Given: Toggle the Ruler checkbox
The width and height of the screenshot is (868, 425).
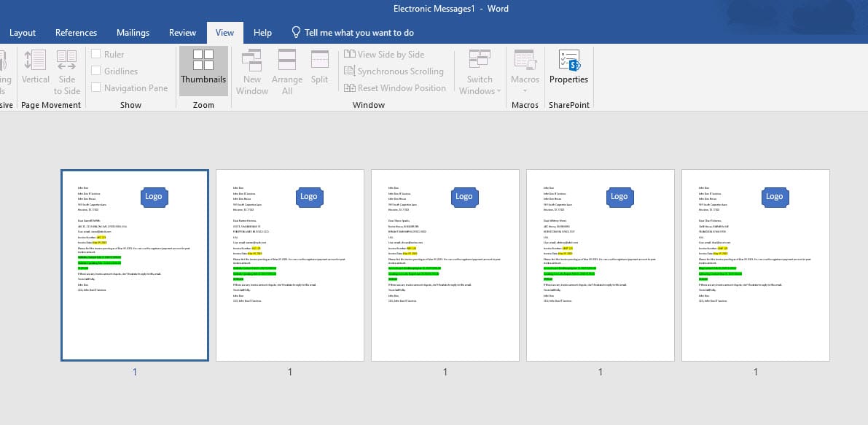Looking at the screenshot, I should click(x=95, y=54).
